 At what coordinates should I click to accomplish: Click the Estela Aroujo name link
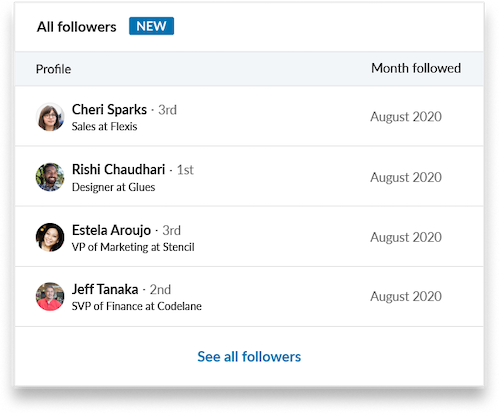[111, 230]
